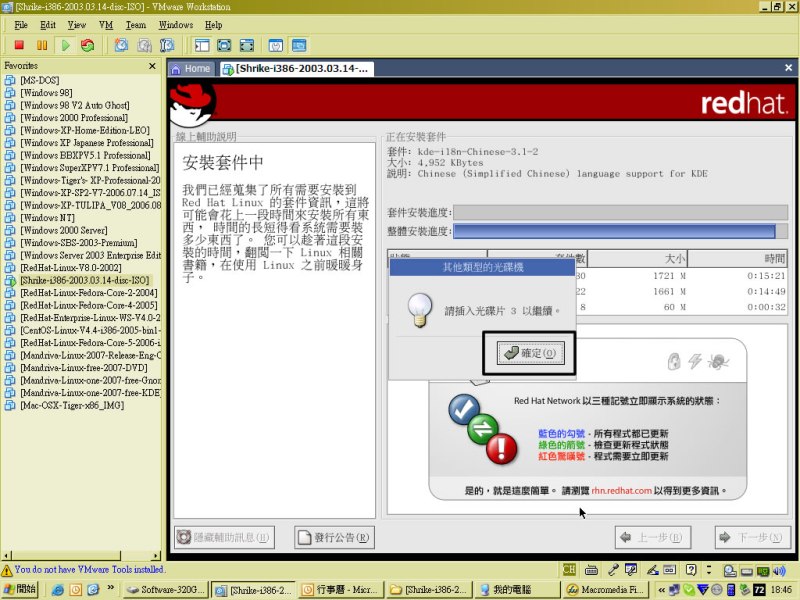Click Favorites horizontal scrollbar left arrow
Screen dimensions: 800x600
(x=6, y=556)
